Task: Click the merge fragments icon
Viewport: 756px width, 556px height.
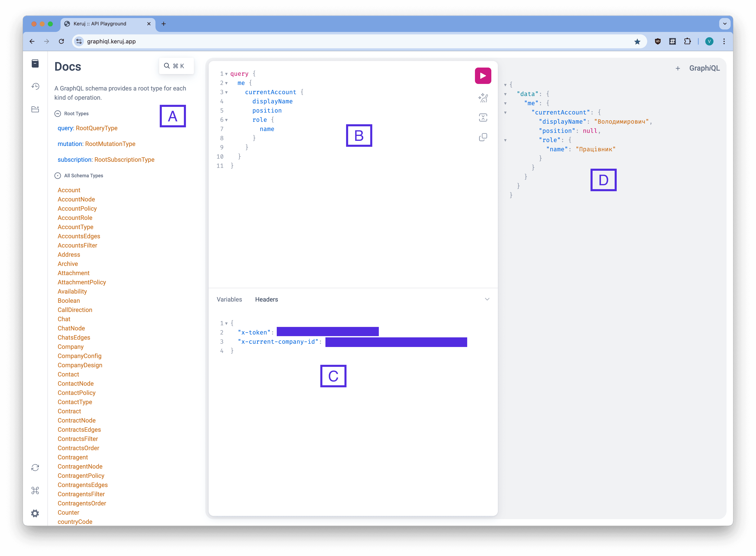Action: 483,118
